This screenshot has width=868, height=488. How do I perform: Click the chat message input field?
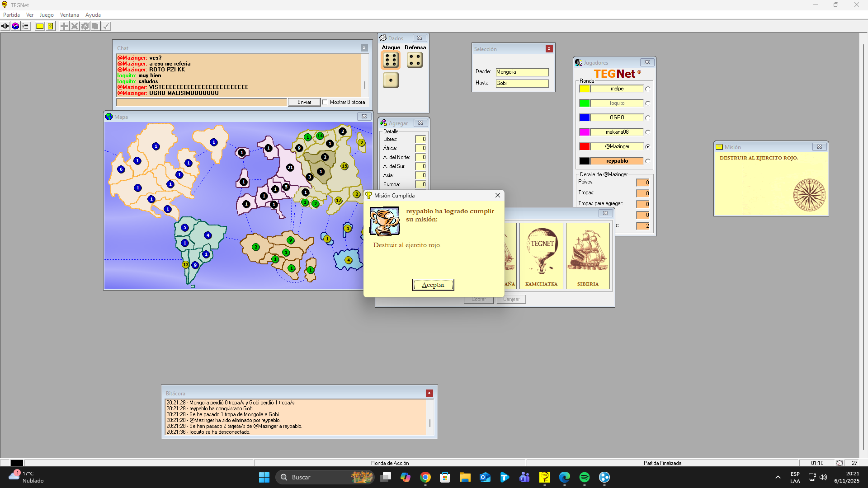[202, 103]
